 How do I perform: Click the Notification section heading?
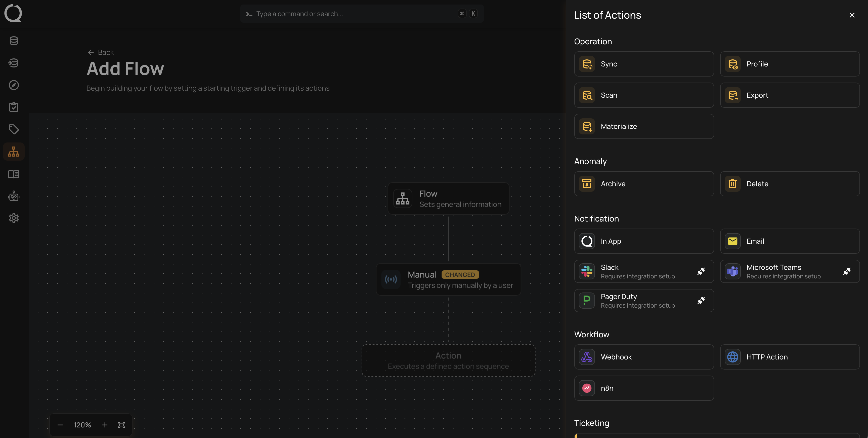pos(596,219)
